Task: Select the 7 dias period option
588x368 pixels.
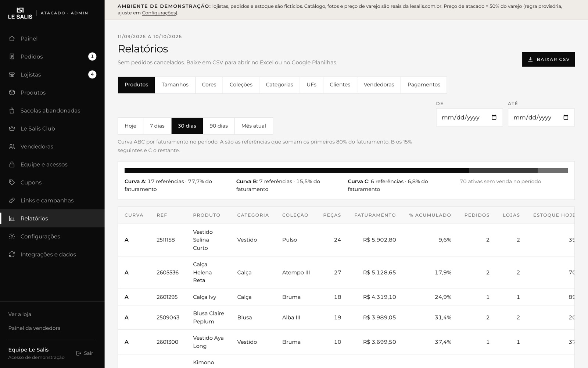Action: pyautogui.click(x=157, y=126)
